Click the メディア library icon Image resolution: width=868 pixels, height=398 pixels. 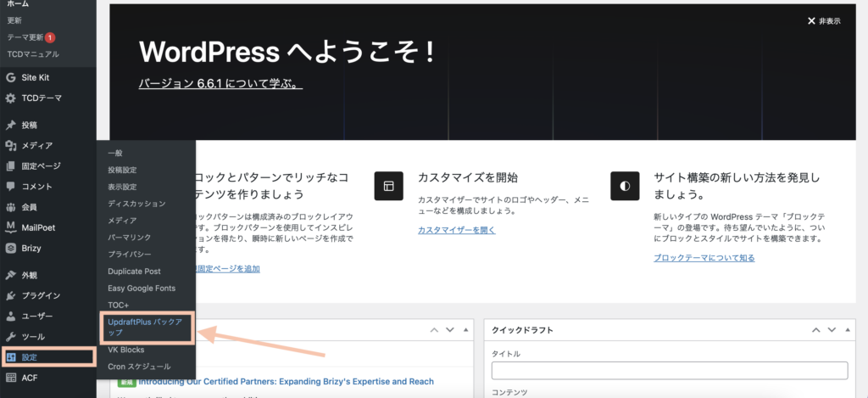(10, 146)
